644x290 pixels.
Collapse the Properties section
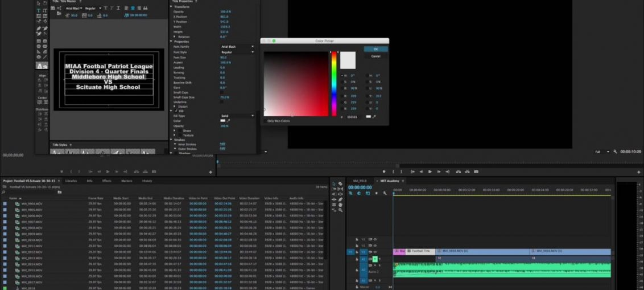(x=172, y=42)
